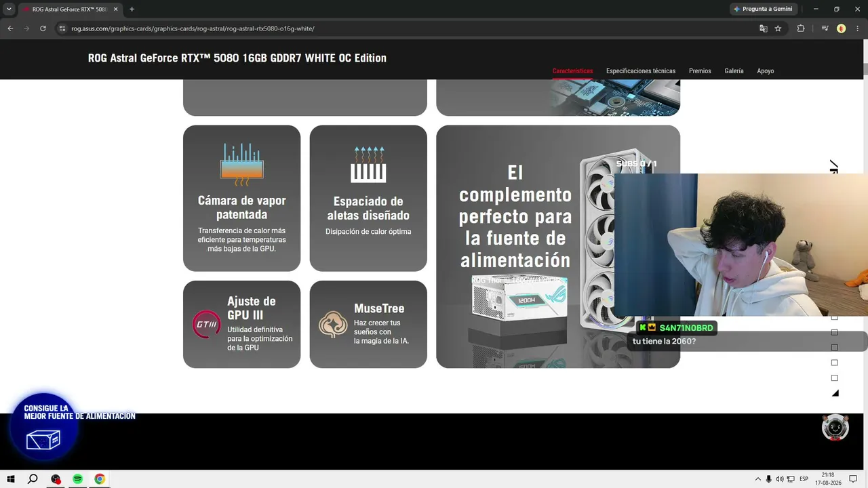Screen dimensions: 868x488
Task: Click the Transferencia de calor más eficiente description
Action: 242,240
